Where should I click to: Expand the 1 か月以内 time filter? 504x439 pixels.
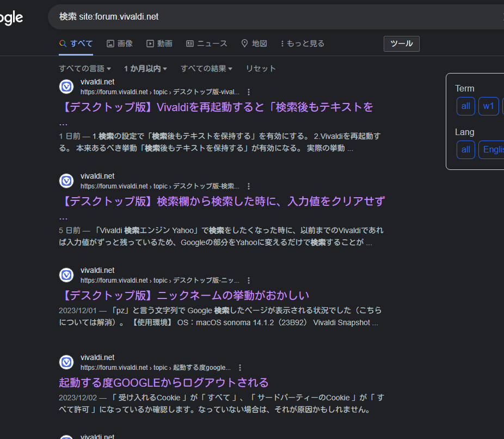click(146, 69)
